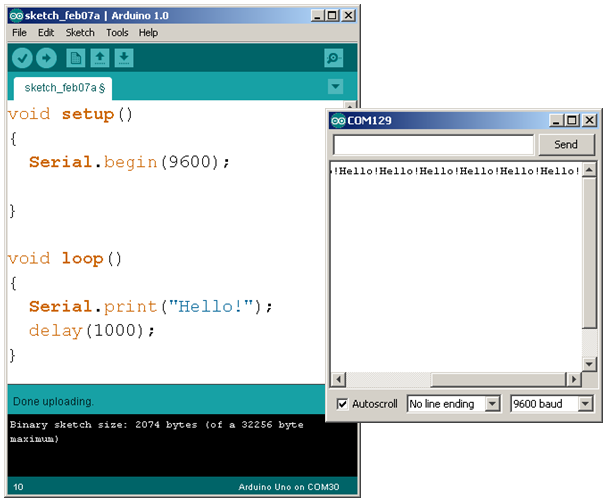
Task: Open the Help menu
Action: [x=148, y=33]
